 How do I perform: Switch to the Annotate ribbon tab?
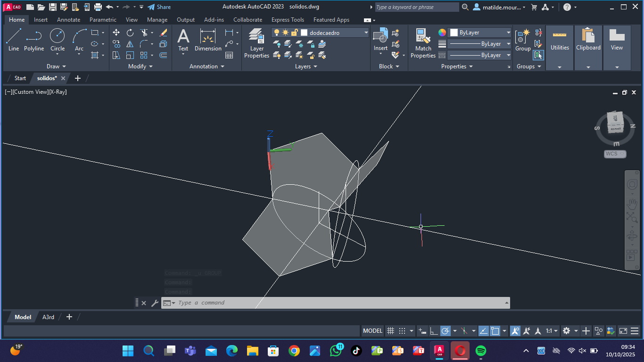pos(68,20)
